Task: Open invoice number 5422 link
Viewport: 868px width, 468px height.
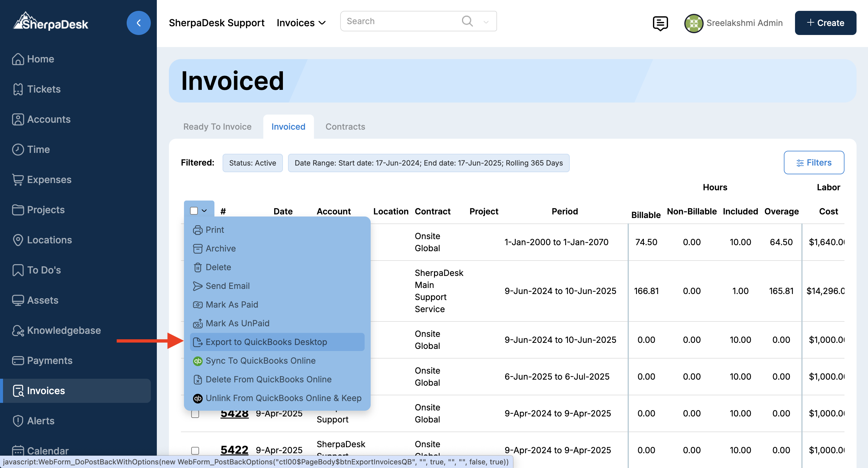Action: (x=234, y=450)
